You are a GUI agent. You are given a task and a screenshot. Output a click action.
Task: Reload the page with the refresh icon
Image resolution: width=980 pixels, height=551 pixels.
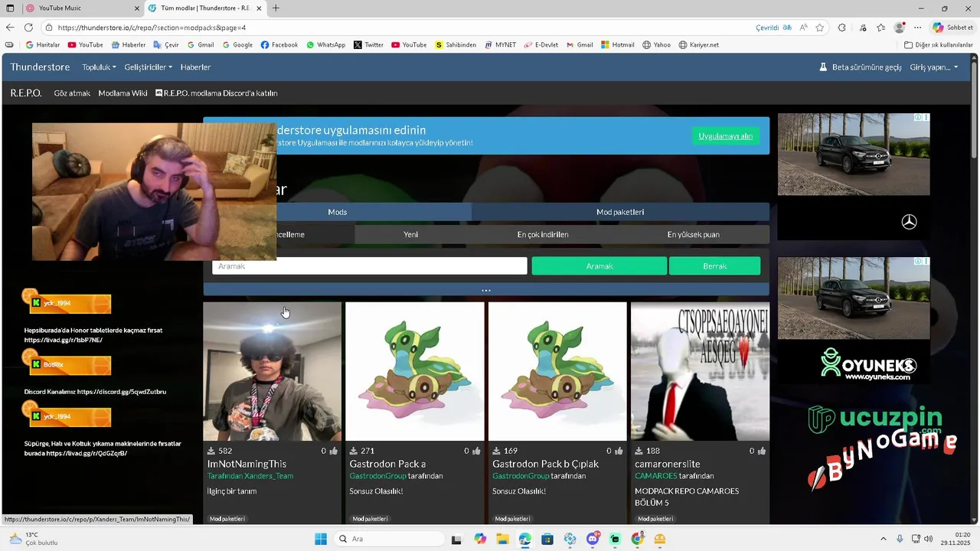[30, 28]
